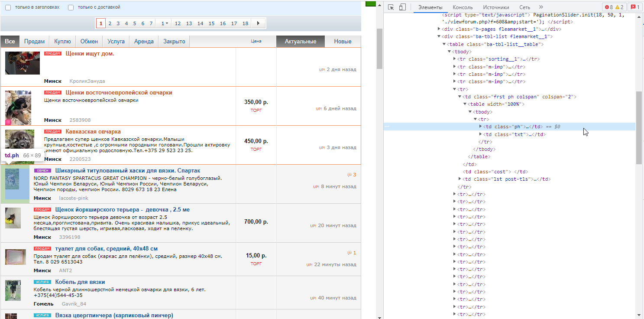Go to page 7 in pagination
The width and height of the screenshot is (644, 319).
(x=151, y=23)
